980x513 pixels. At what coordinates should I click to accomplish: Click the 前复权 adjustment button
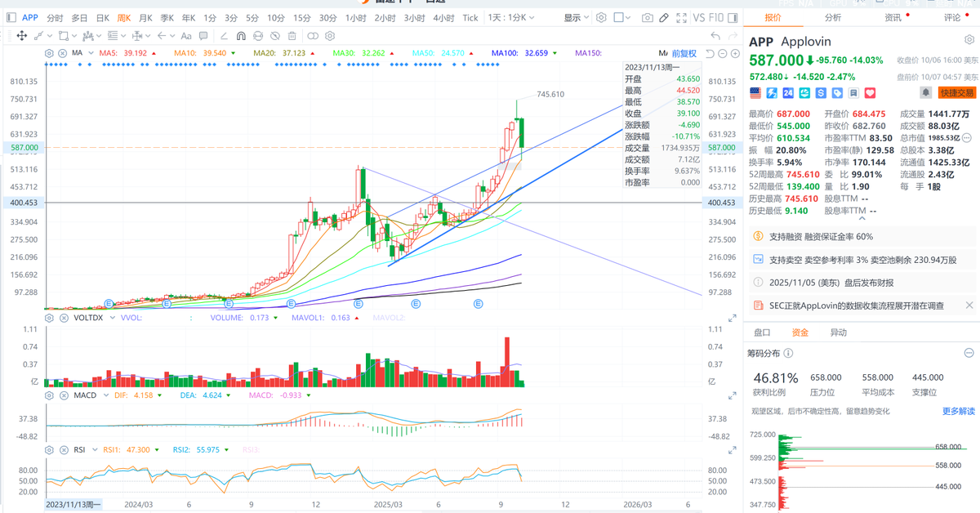pos(684,53)
